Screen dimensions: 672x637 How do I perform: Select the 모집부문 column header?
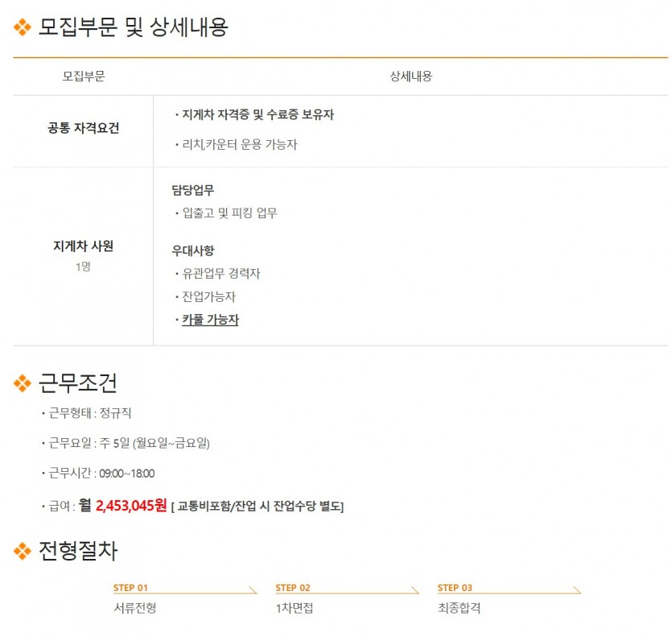point(84,77)
